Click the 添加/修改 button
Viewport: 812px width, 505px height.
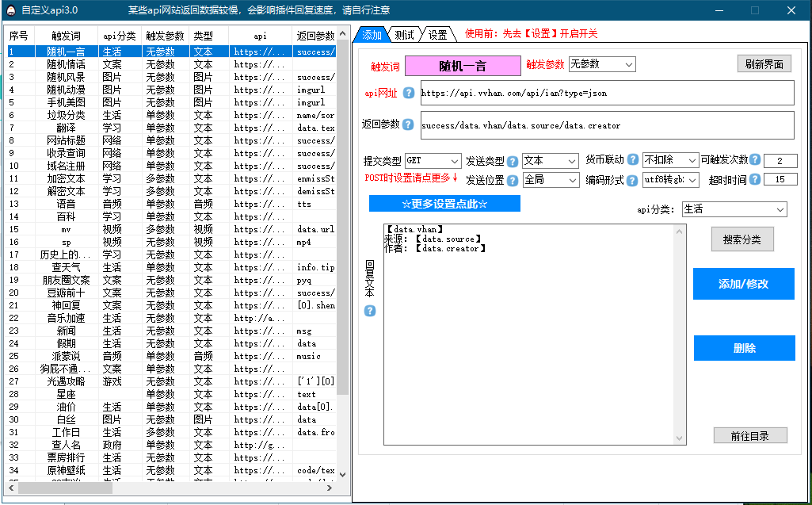tap(743, 284)
